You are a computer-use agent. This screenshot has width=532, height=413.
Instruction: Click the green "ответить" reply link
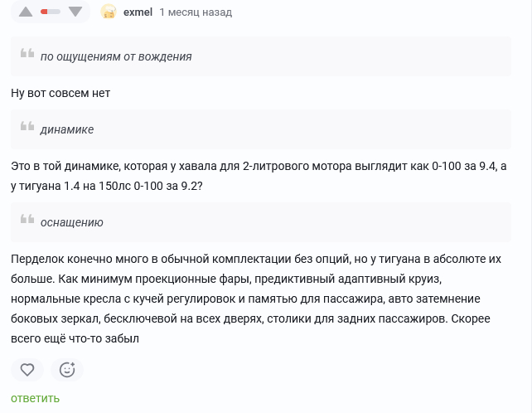coord(36,398)
